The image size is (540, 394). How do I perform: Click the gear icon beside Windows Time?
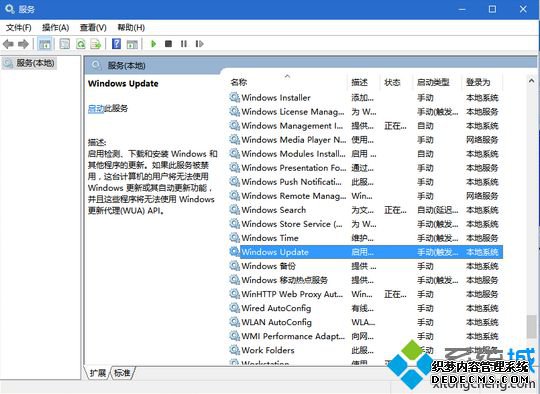tap(235, 238)
